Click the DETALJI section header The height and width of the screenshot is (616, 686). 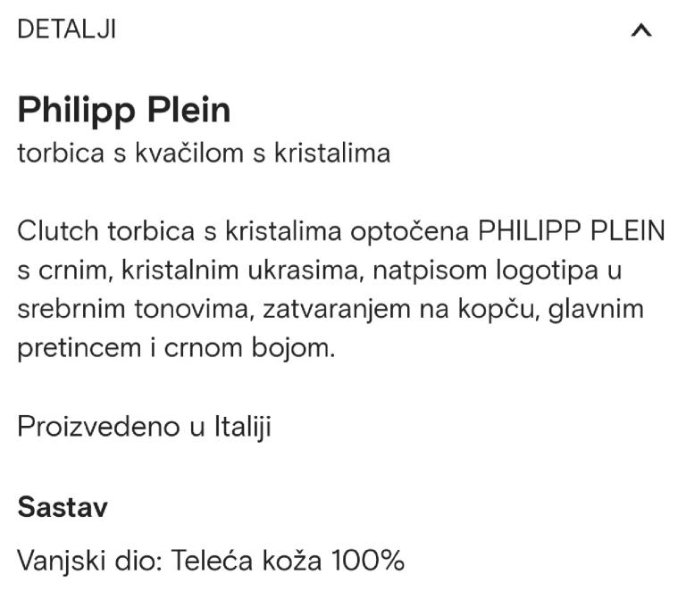point(67,29)
